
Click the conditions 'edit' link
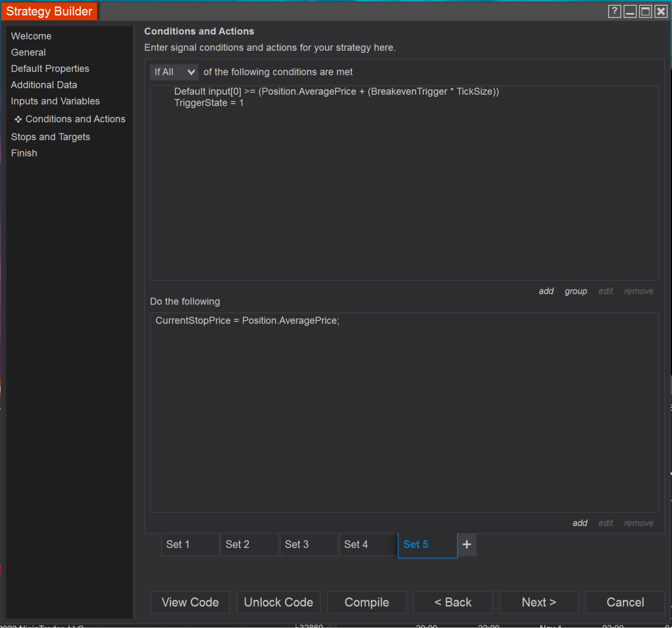[606, 291]
